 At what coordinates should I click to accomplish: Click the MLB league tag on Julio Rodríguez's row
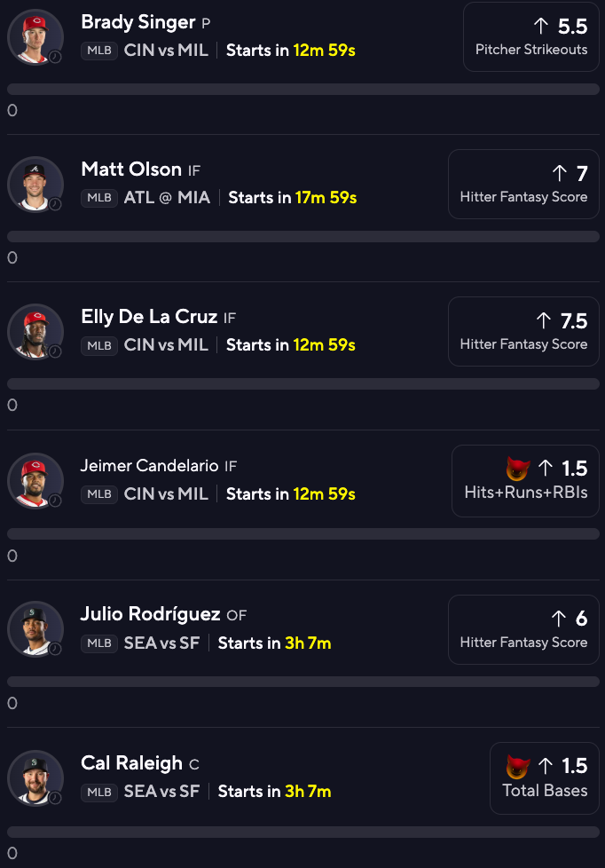99,643
